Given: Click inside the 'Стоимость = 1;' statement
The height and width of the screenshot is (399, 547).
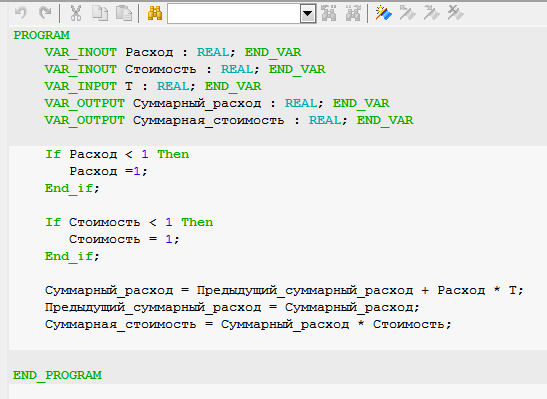Looking at the screenshot, I should pos(124,239).
